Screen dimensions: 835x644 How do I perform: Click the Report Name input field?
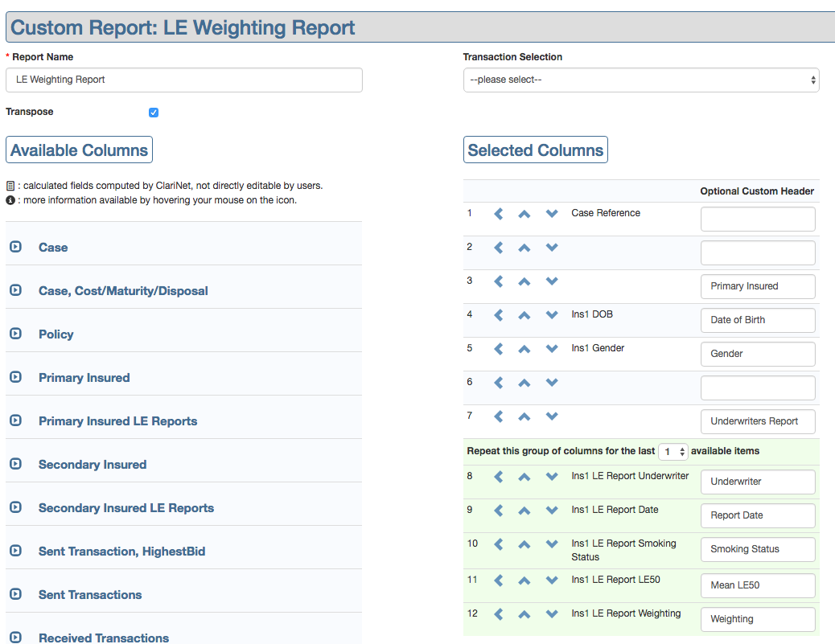(184, 80)
